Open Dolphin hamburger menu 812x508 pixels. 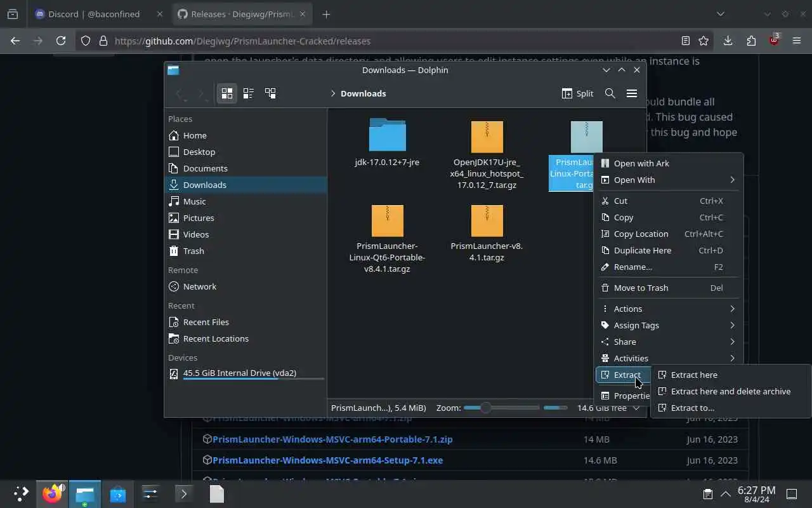pyautogui.click(x=632, y=93)
